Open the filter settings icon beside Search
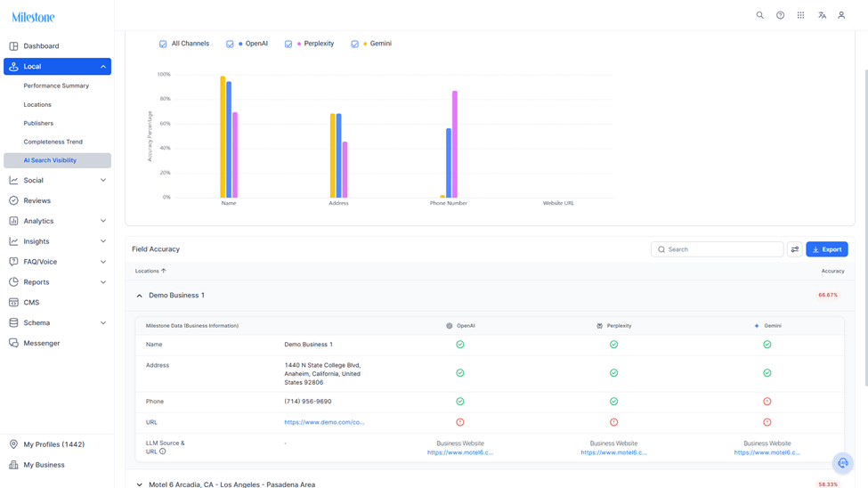Screen dimensions: 868x488 tap(795, 249)
